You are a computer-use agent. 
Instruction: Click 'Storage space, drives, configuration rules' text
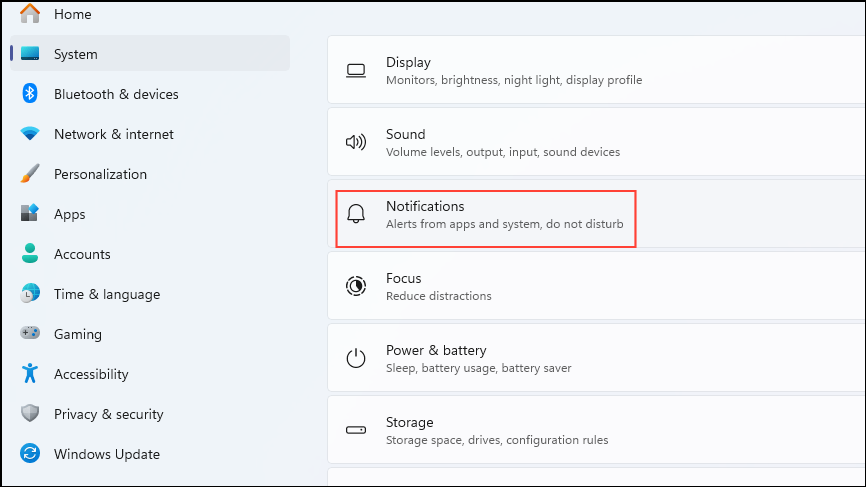tap(497, 440)
